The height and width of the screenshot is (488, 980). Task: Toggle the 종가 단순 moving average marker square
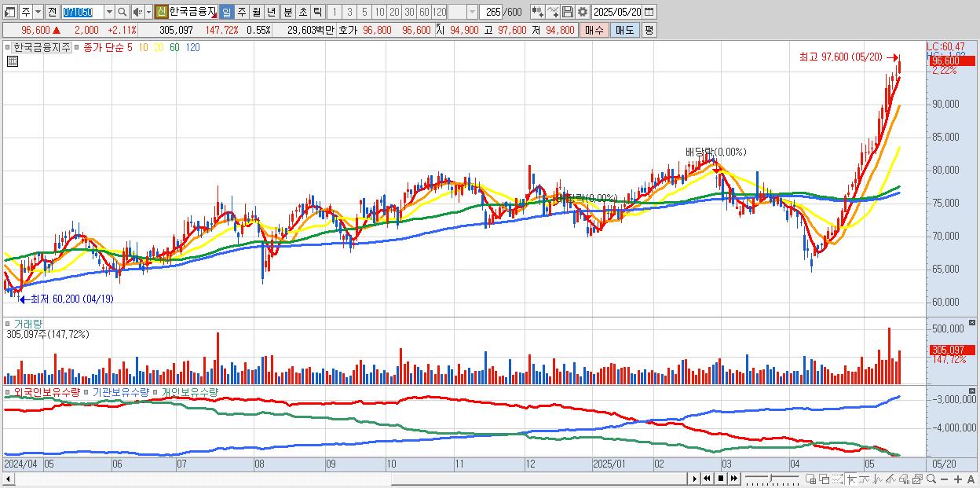[77, 47]
